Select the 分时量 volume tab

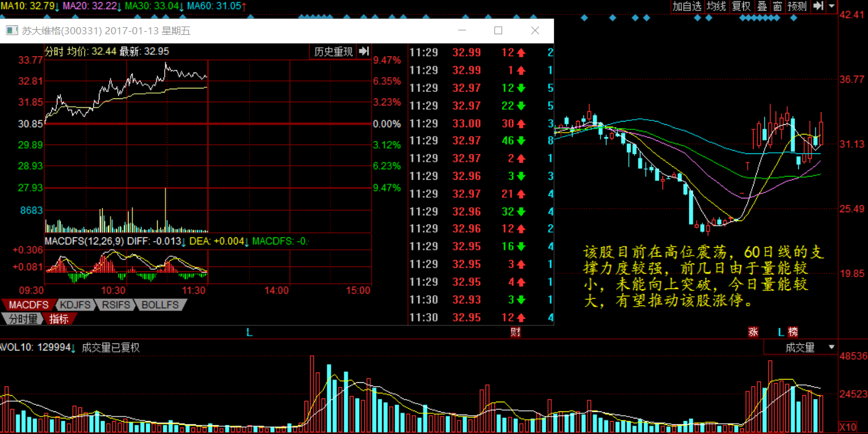23,318
